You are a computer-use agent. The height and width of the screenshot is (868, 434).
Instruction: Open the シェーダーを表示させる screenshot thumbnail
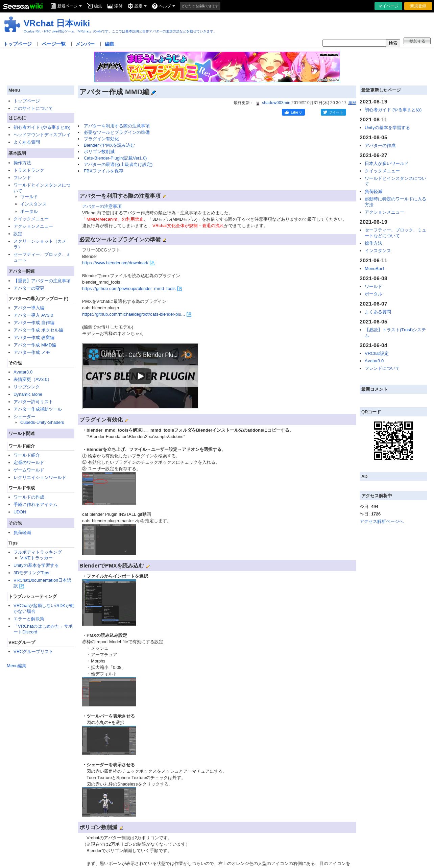(109, 802)
